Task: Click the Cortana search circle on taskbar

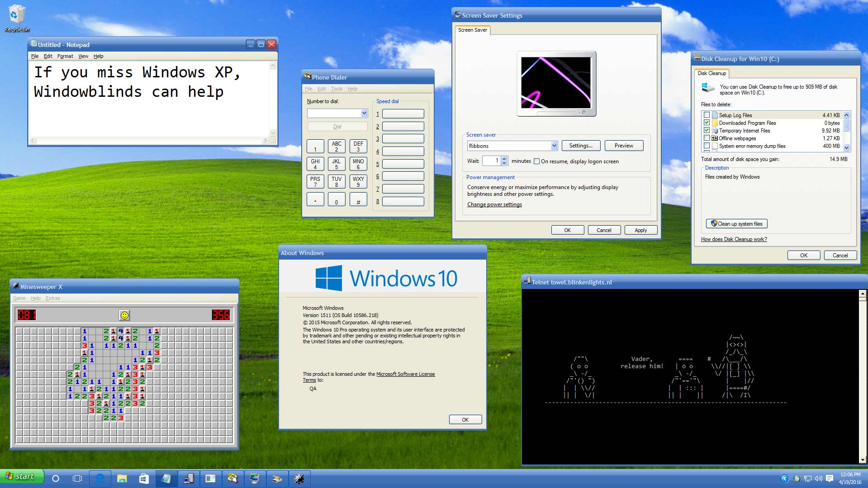Action: (56, 479)
